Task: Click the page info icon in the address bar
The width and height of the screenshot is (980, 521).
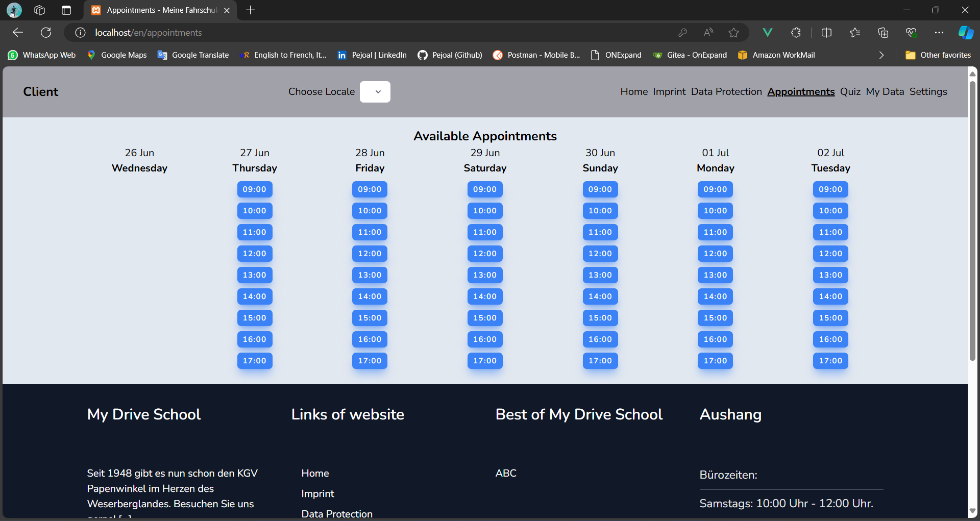Action: tap(80, 32)
